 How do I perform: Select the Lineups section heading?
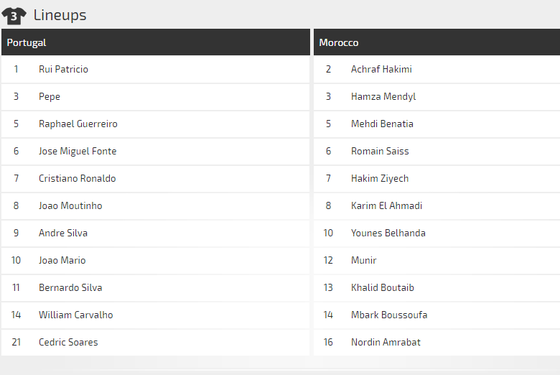click(x=60, y=15)
